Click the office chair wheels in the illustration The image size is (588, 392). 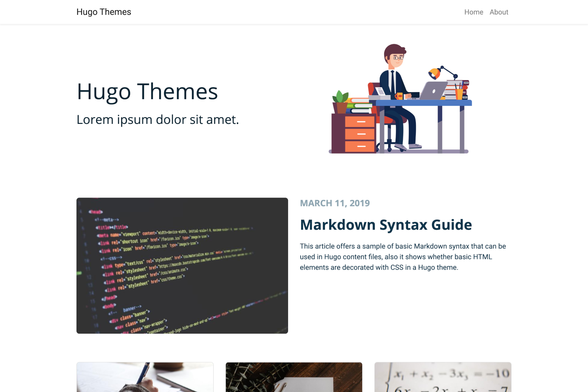pyautogui.click(x=389, y=147)
